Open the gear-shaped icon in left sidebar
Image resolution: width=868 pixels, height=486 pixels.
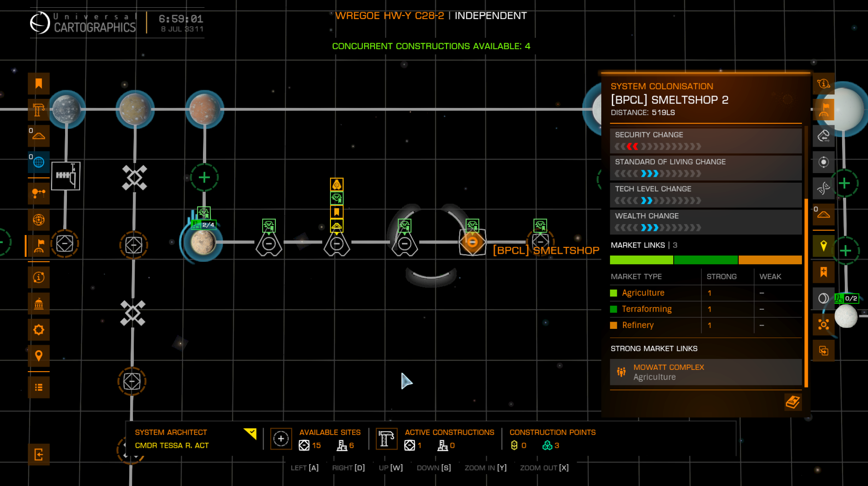39,330
